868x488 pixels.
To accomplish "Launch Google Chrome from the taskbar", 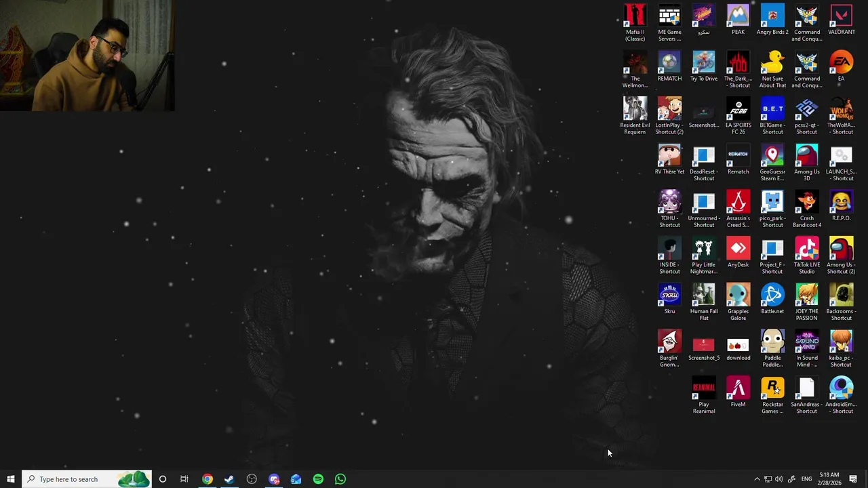I will (x=207, y=479).
